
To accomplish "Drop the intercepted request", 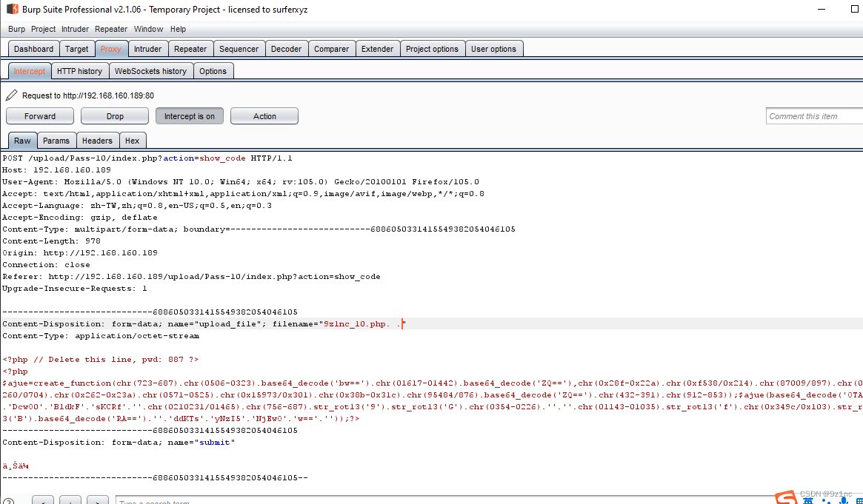I will click(115, 116).
